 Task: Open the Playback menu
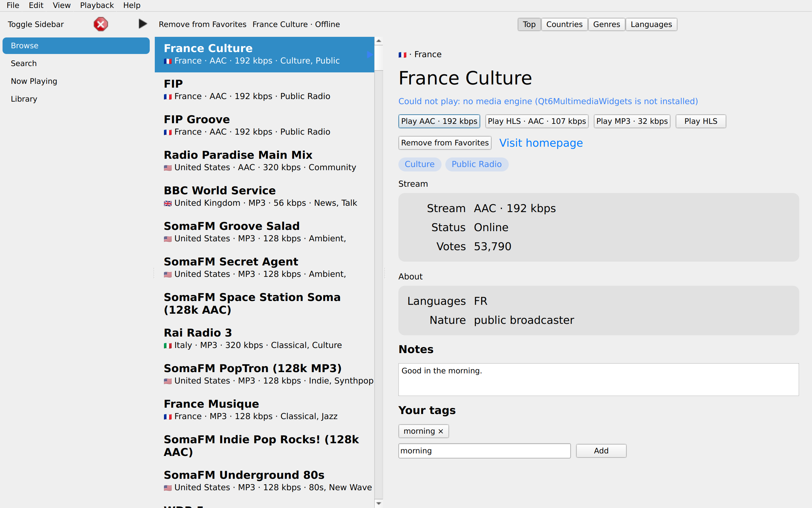click(97, 5)
